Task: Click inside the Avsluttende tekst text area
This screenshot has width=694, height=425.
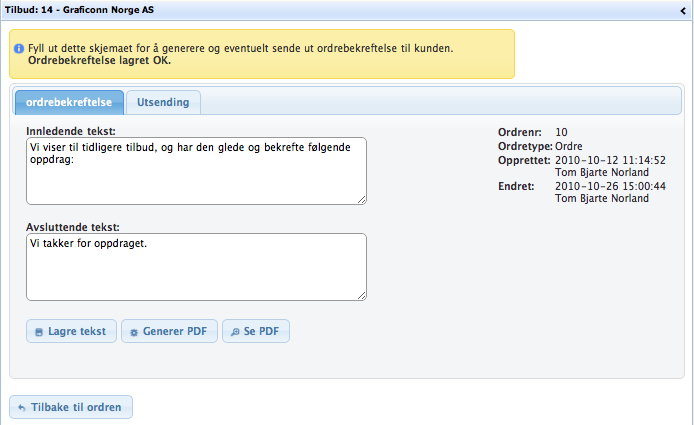Action: tap(195, 267)
